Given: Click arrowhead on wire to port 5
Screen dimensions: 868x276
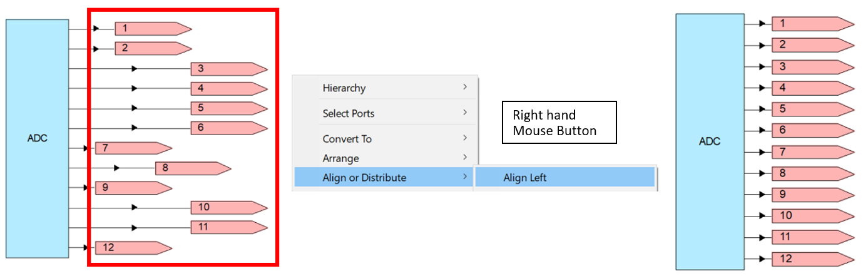Looking at the screenshot, I should (135, 108).
